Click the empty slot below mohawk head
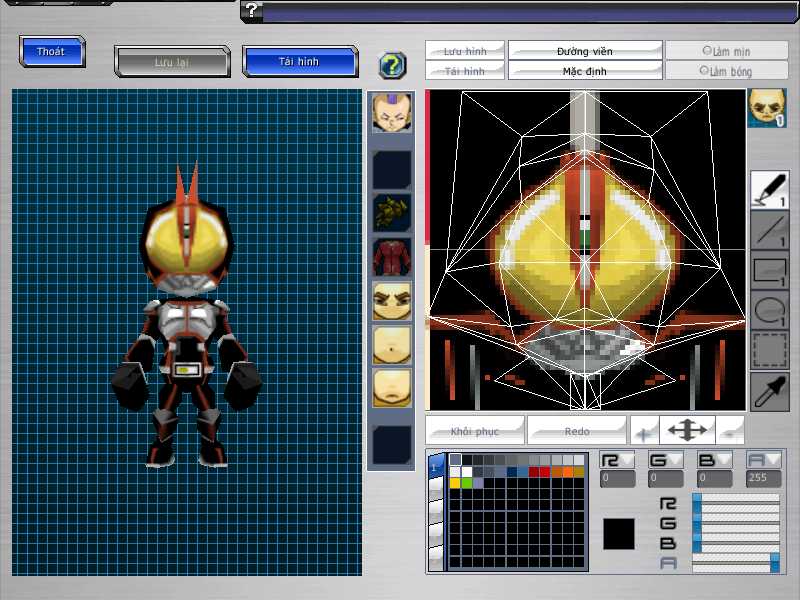 pyautogui.click(x=391, y=170)
